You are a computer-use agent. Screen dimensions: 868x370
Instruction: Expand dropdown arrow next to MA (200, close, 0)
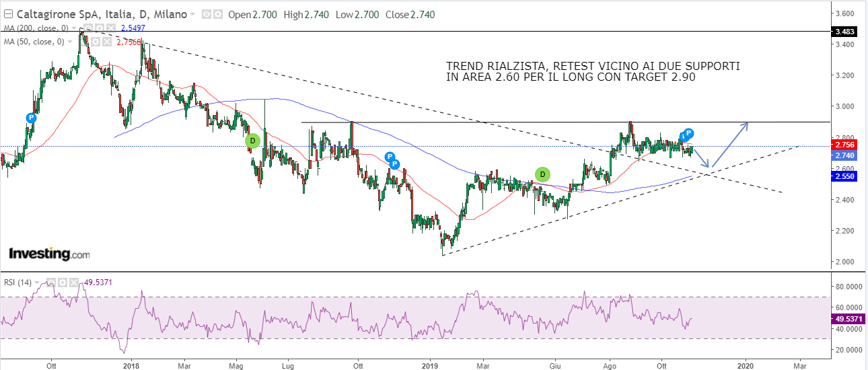point(74,28)
